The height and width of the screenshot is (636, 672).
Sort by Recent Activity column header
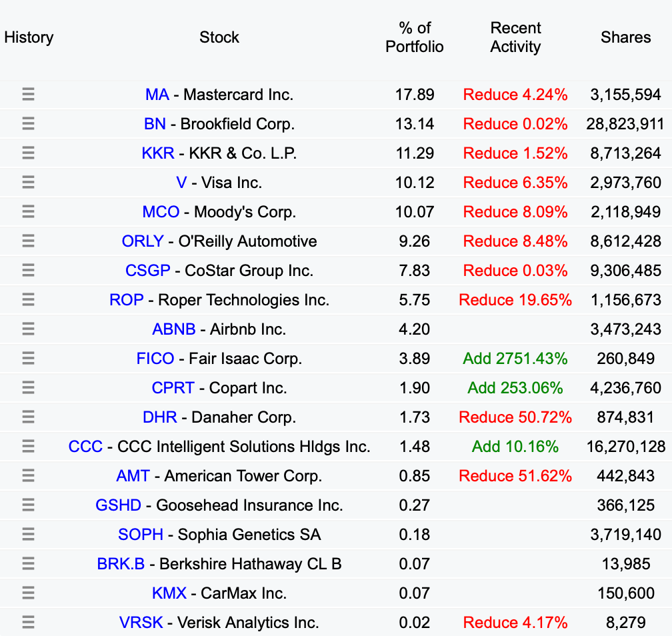515,37
